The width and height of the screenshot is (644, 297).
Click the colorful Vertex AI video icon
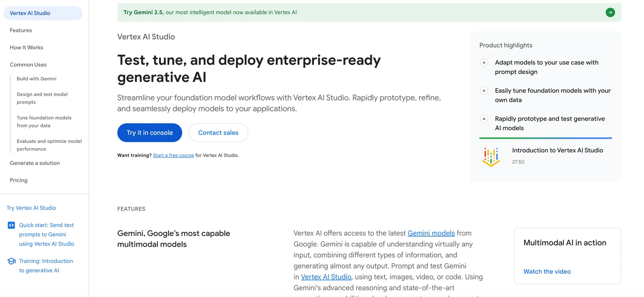tap(491, 156)
